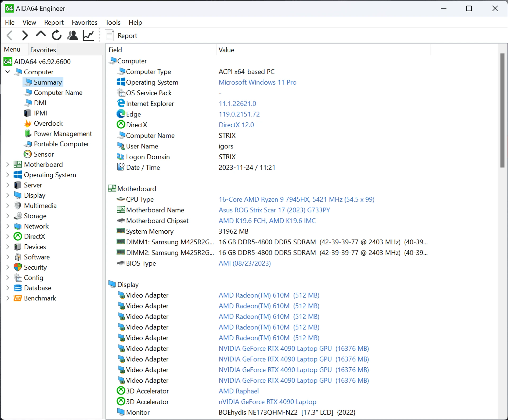The width and height of the screenshot is (508, 420).
Task: Open the View menu
Action: click(x=29, y=22)
